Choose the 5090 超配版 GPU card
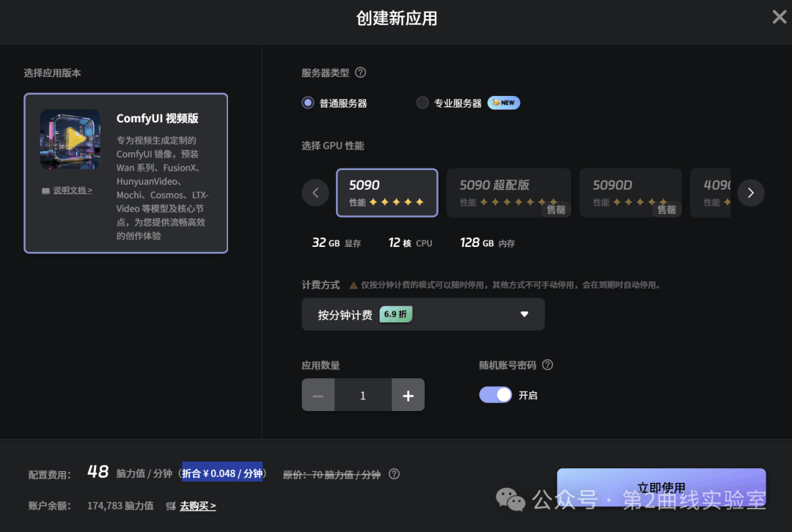This screenshot has height=532, width=792. pos(509,193)
